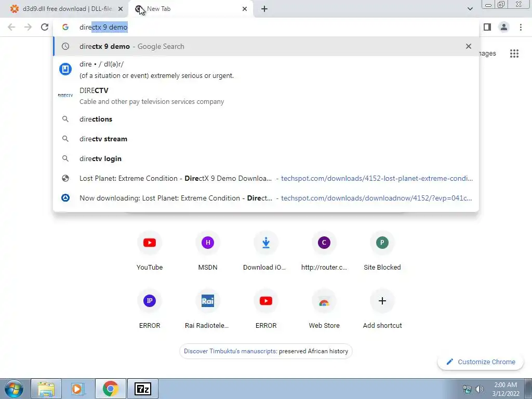Open the Site Blocked shortcut
Image resolution: width=532 pixels, height=399 pixels.
tap(382, 250)
